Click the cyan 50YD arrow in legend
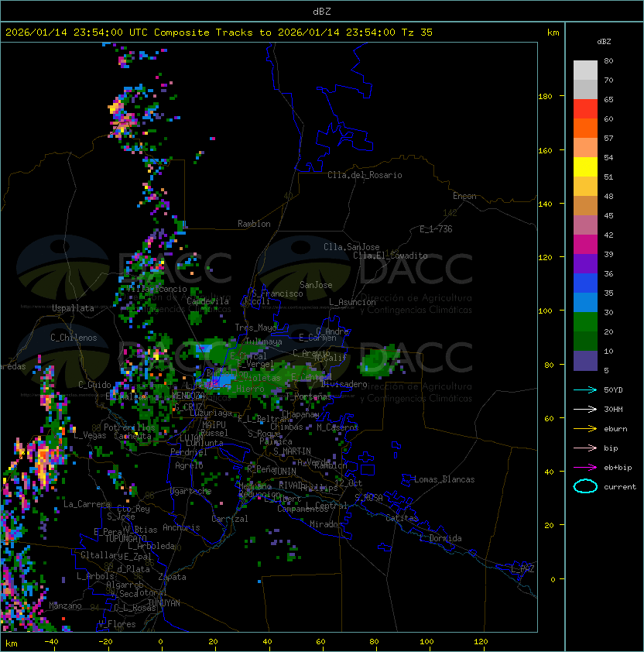 pyautogui.click(x=585, y=389)
